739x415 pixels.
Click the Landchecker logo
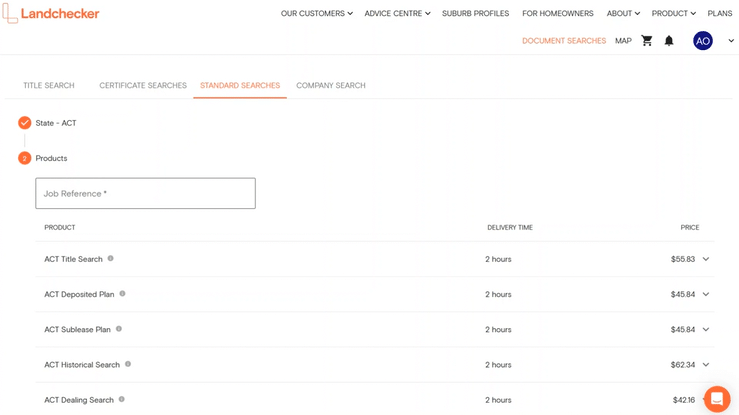pos(51,13)
